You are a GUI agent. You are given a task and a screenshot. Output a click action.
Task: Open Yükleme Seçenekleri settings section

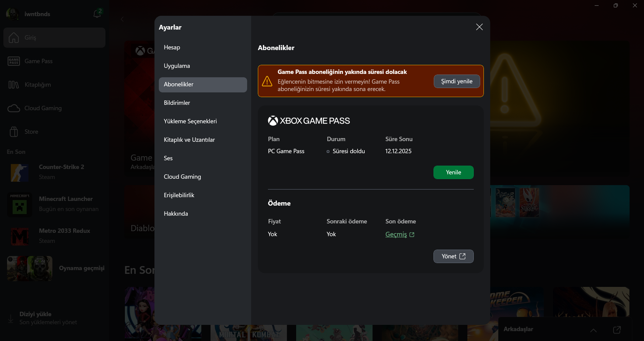tap(203, 122)
